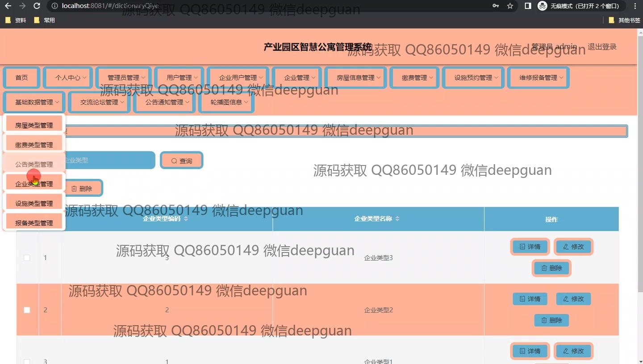Expand the 设施预约管理 dropdown menu
643x364 pixels.
pyautogui.click(x=473, y=78)
